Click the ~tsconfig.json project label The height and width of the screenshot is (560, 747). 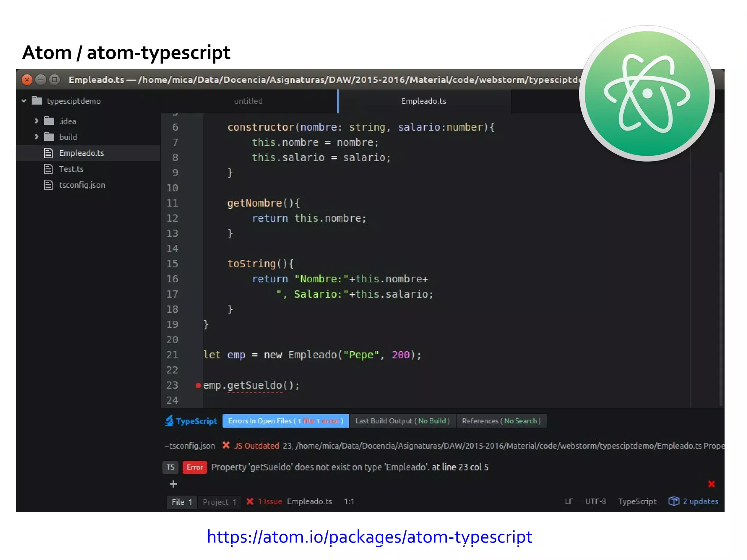(x=190, y=446)
